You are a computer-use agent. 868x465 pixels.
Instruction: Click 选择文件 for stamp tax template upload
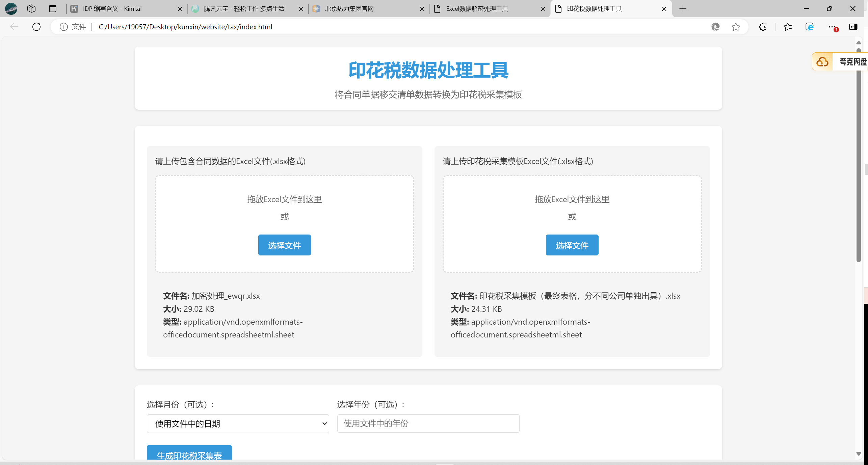coord(572,245)
